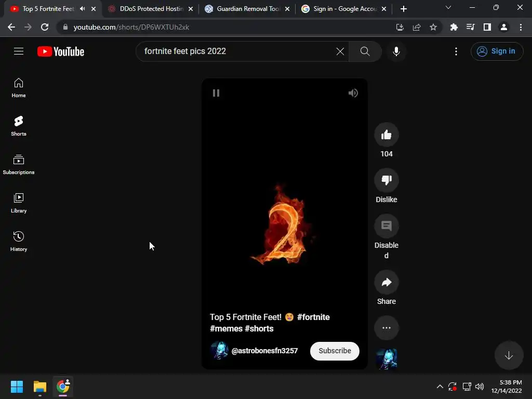
Task: Close the DDoS Protected Hosting tab
Action: [x=191, y=9]
